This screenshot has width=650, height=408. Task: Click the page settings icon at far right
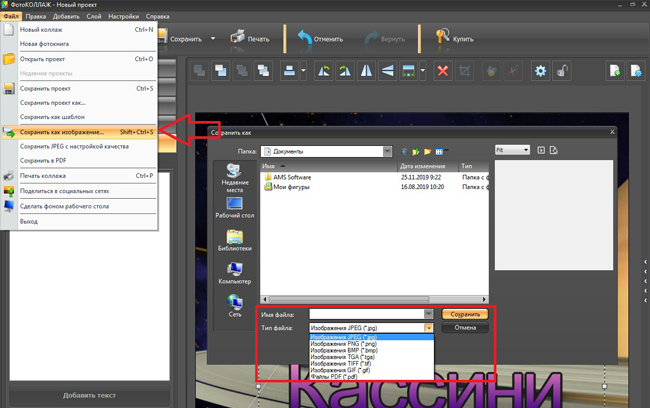pyautogui.click(x=636, y=71)
